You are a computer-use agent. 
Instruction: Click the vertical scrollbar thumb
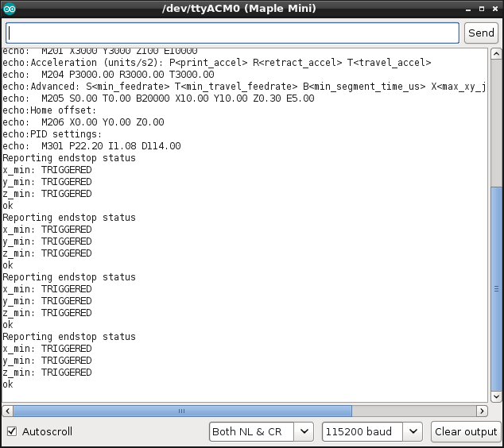coord(496,286)
